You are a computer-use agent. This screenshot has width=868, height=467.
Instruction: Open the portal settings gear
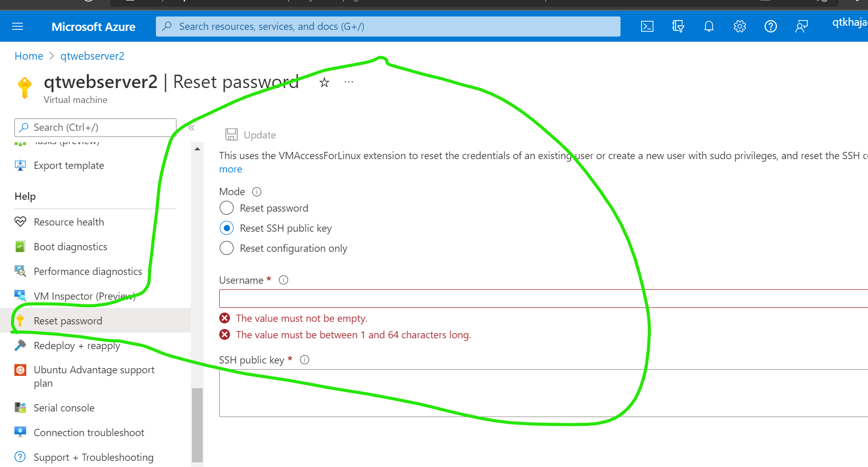pyautogui.click(x=739, y=26)
